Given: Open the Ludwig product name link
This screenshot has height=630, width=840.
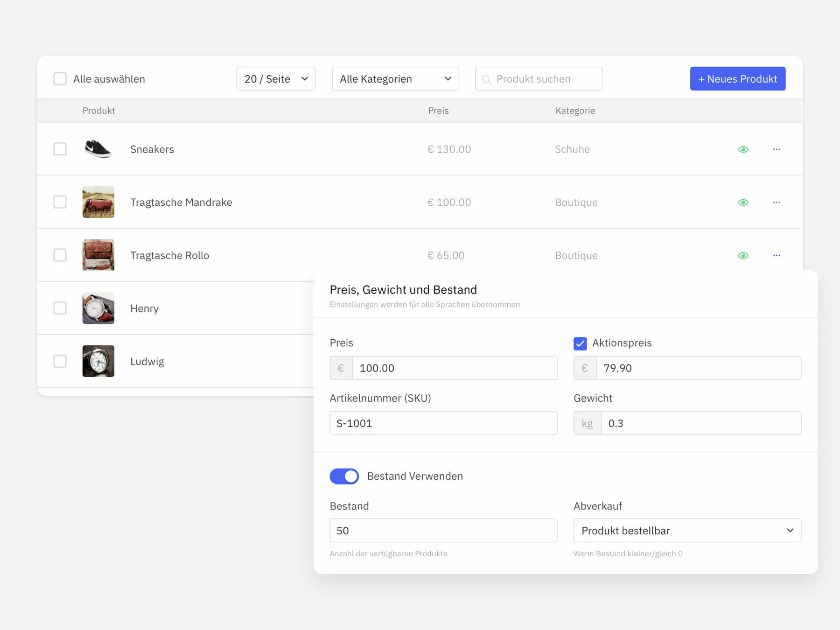Looking at the screenshot, I should pos(147,362).
